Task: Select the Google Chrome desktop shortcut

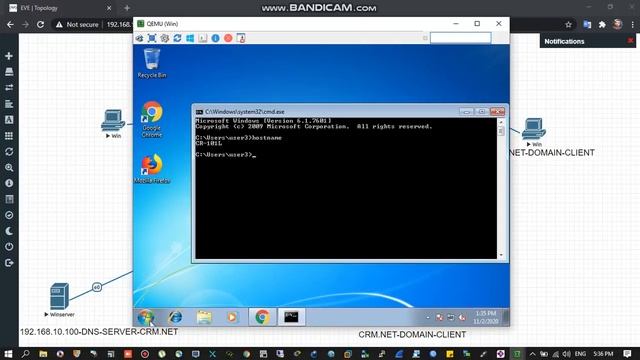Action: 152,119
